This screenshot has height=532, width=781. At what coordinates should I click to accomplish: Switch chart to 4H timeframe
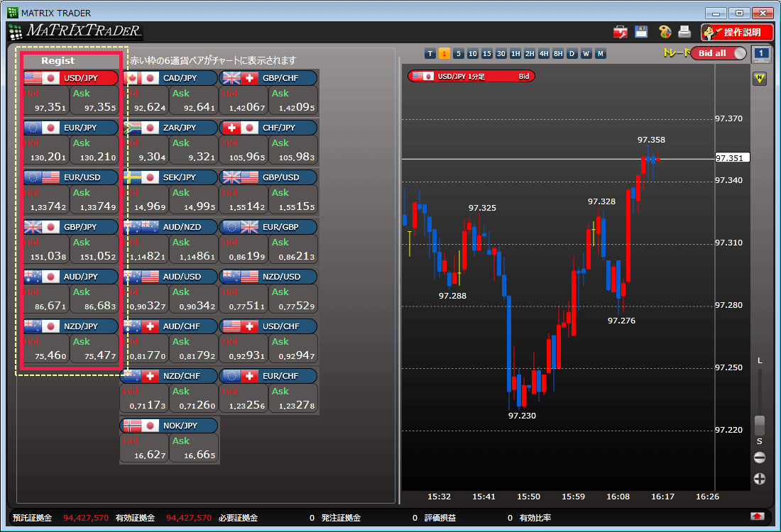pos(544,54)
